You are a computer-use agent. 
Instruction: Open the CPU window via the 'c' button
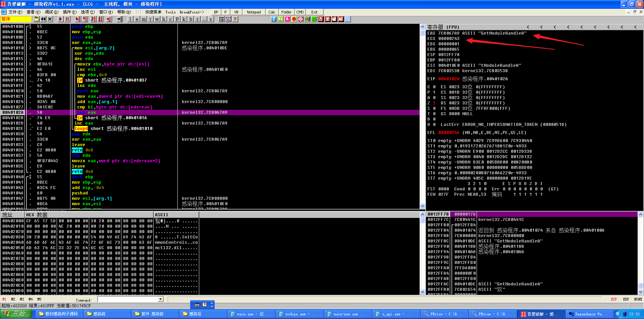(170, 19)
